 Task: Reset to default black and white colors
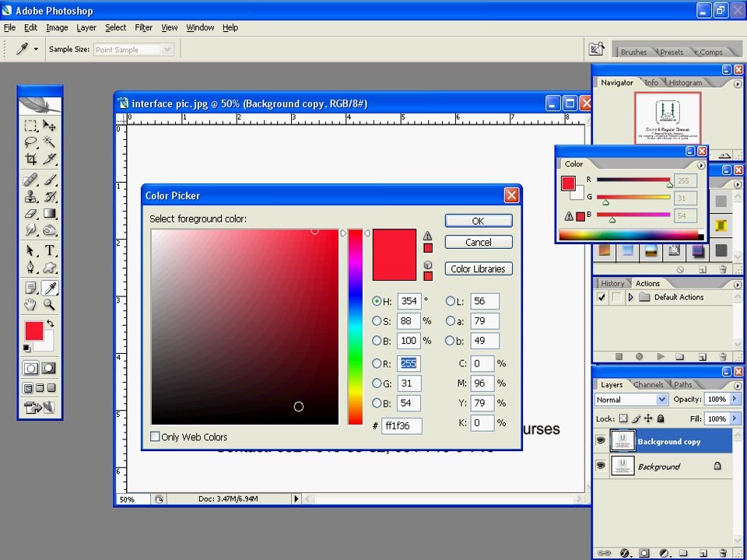pos(26,348)
